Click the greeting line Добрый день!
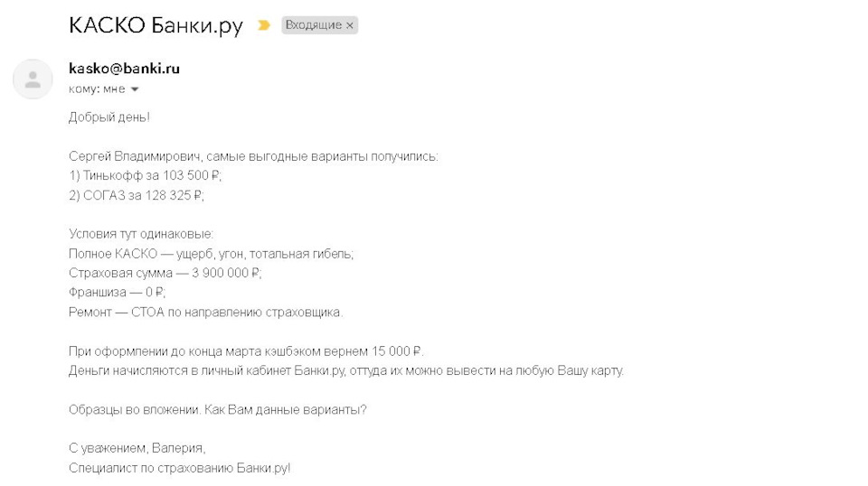Image resolution: width=868 pixels, height=486 pixels. click(x=109, y=117)
